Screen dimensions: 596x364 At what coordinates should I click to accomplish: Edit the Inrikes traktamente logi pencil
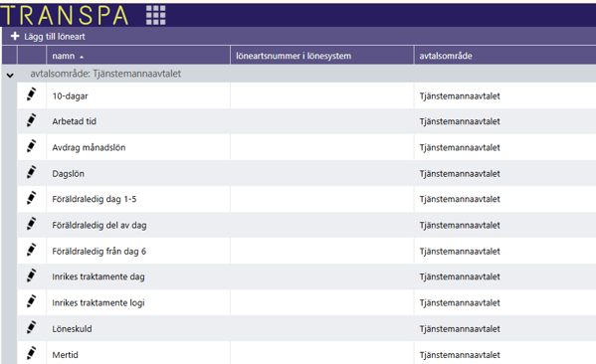click(x=32, y=301)
